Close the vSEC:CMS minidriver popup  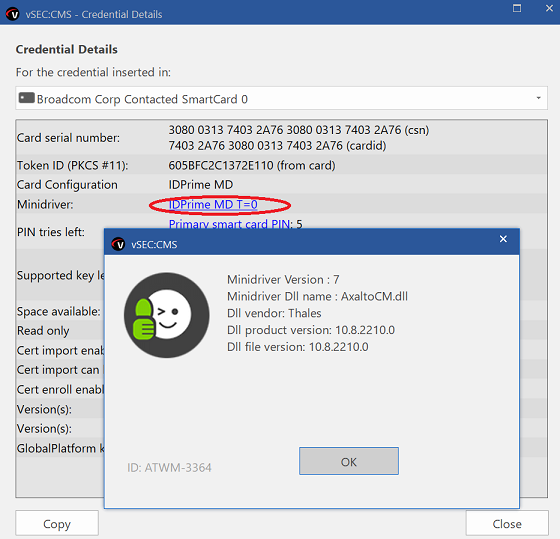click(503, 239)
